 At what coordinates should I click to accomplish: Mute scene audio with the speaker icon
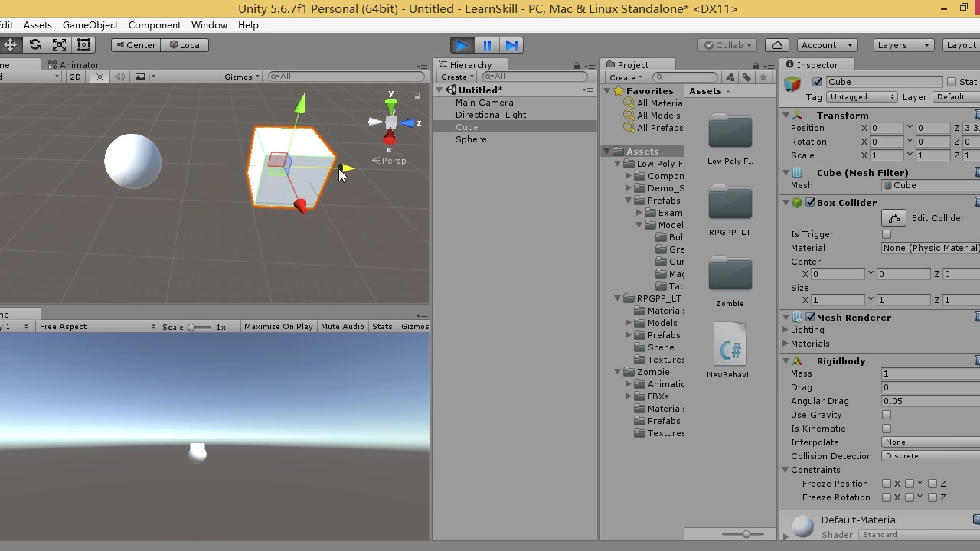click(x=119, y=77)
